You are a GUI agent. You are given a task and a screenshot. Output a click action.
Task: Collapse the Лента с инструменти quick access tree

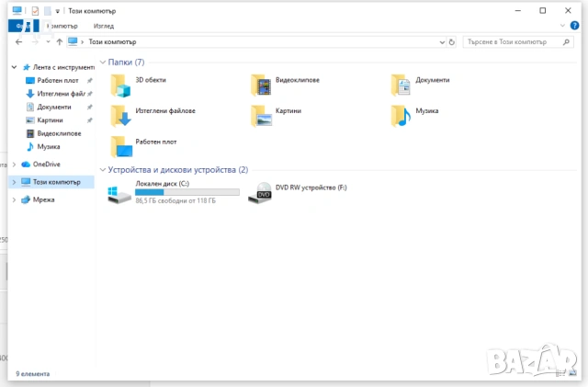(x=14, y=67)
